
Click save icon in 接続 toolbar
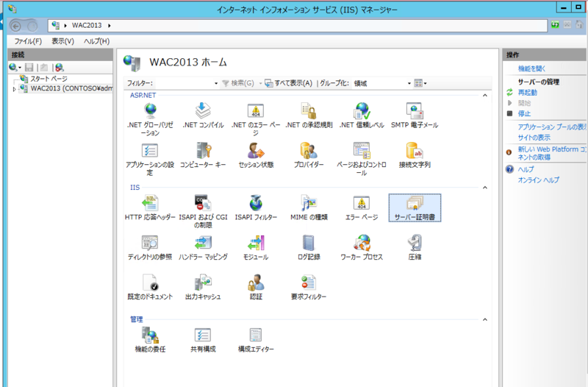pos(29,67)
